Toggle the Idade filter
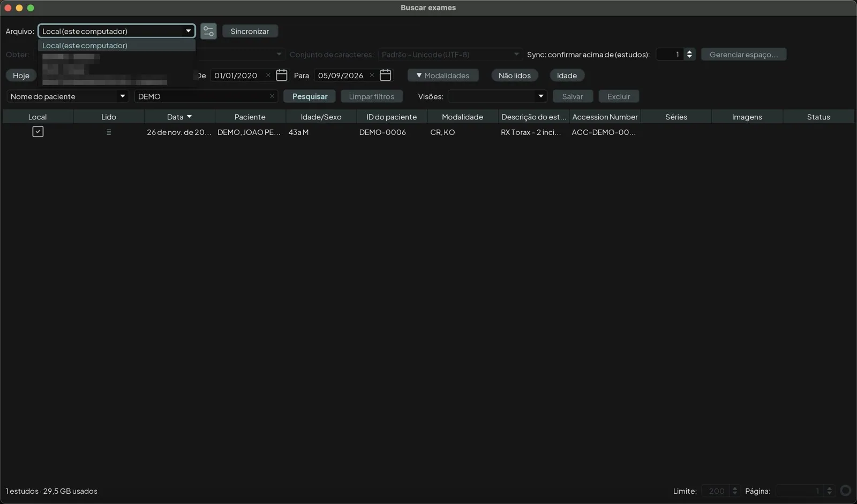 point(567,76)
